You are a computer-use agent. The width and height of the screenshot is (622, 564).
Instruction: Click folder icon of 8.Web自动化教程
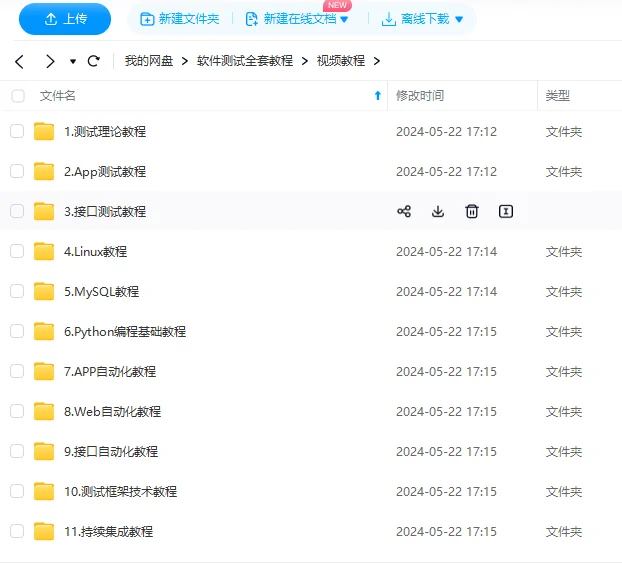coord(44,411)
